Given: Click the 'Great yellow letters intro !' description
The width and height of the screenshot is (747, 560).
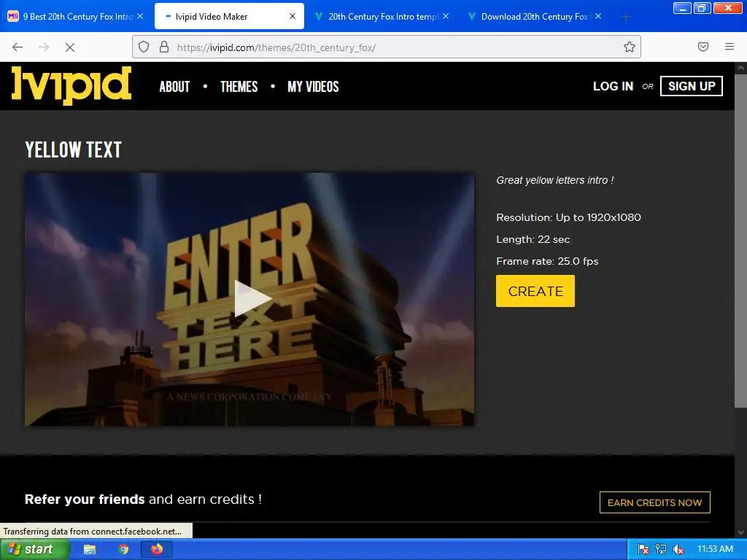Looking at the screenshot, I should pyautogui.click(x=554, y=180).
